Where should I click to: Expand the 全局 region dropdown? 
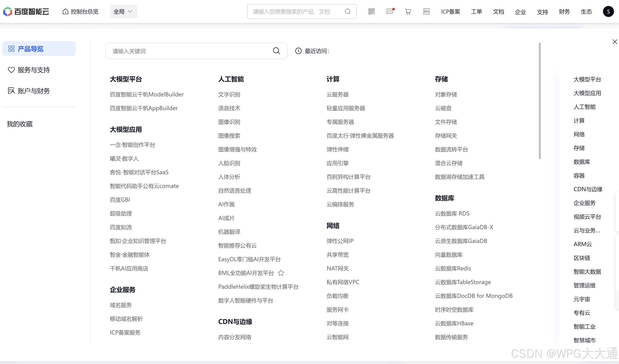123,11
